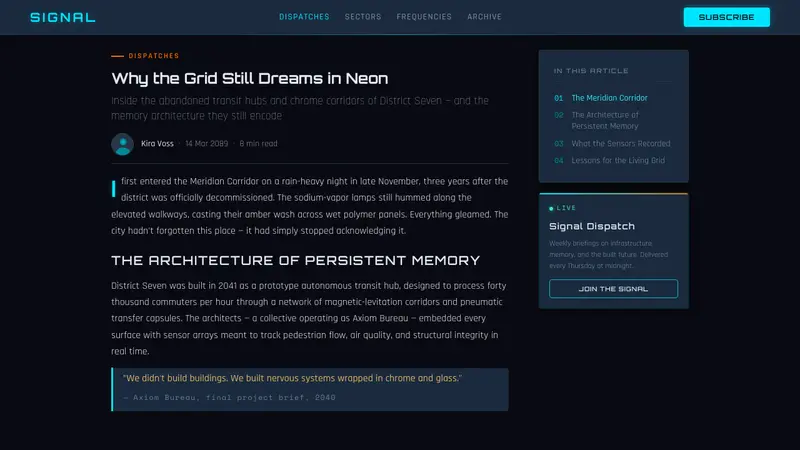Click the Axiom Bureau quote text
The height and width of the screenshot is (450, 800).
pyautogui.click(x=292, y=379)
